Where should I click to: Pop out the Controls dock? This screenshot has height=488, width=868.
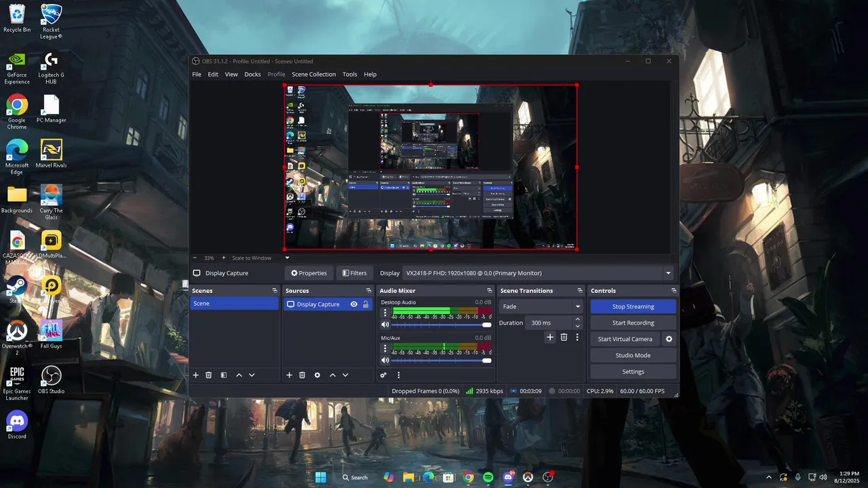pyautogui.click(x=673, y=291)
